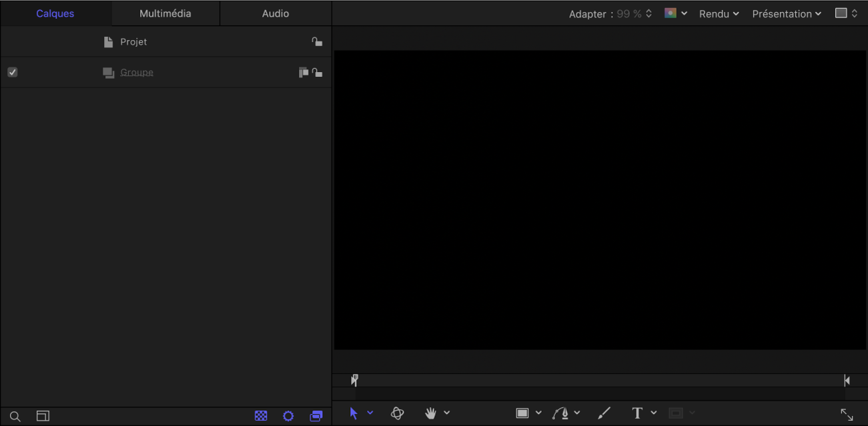
Task: Click the Groupe layer stack icon
Action: [109, 73]
